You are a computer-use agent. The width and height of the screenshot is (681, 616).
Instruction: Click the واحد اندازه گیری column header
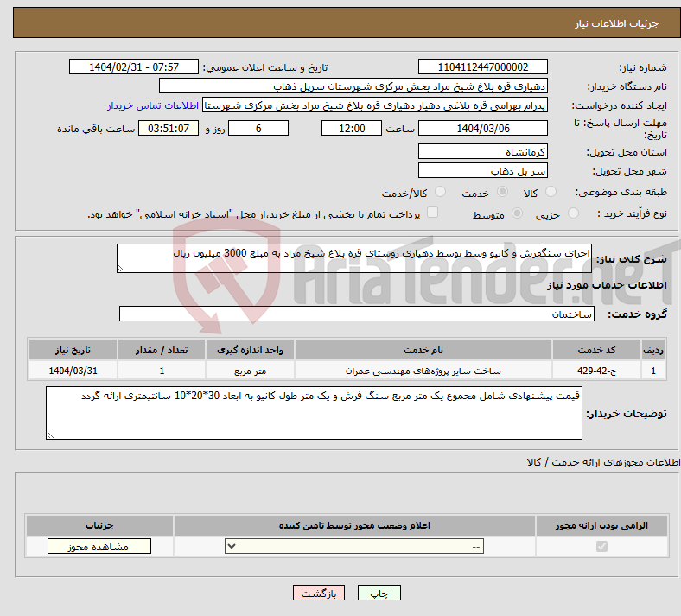250,350
